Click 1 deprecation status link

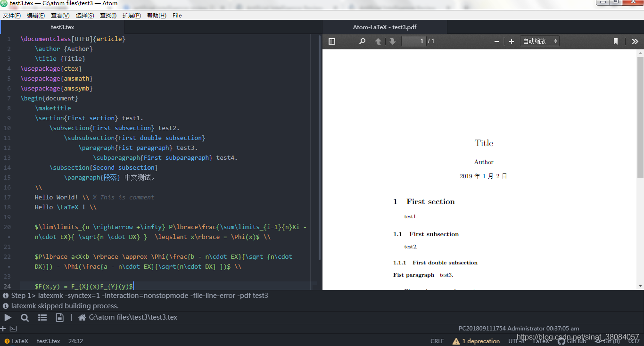pyautogui.click(x=481, y=341)
